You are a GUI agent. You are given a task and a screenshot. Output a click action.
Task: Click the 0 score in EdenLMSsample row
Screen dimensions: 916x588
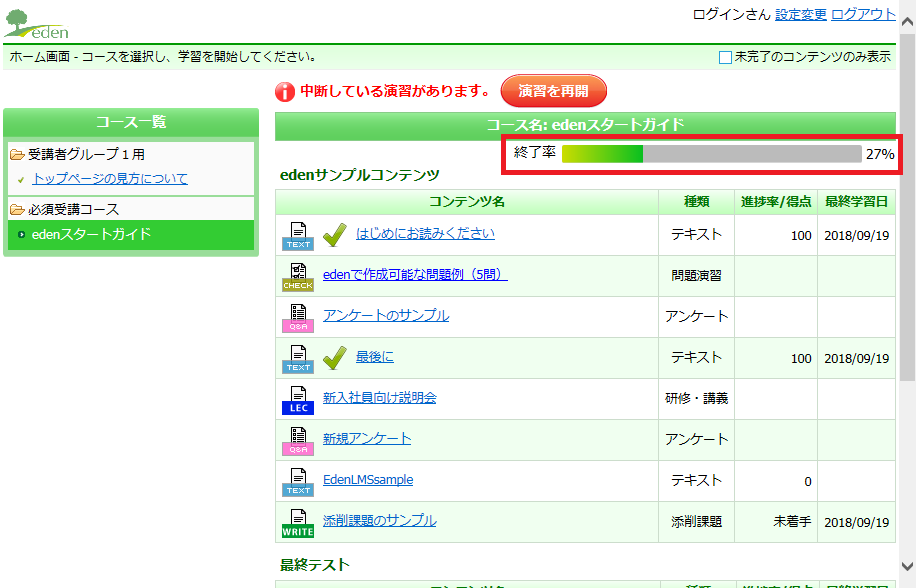808,482
